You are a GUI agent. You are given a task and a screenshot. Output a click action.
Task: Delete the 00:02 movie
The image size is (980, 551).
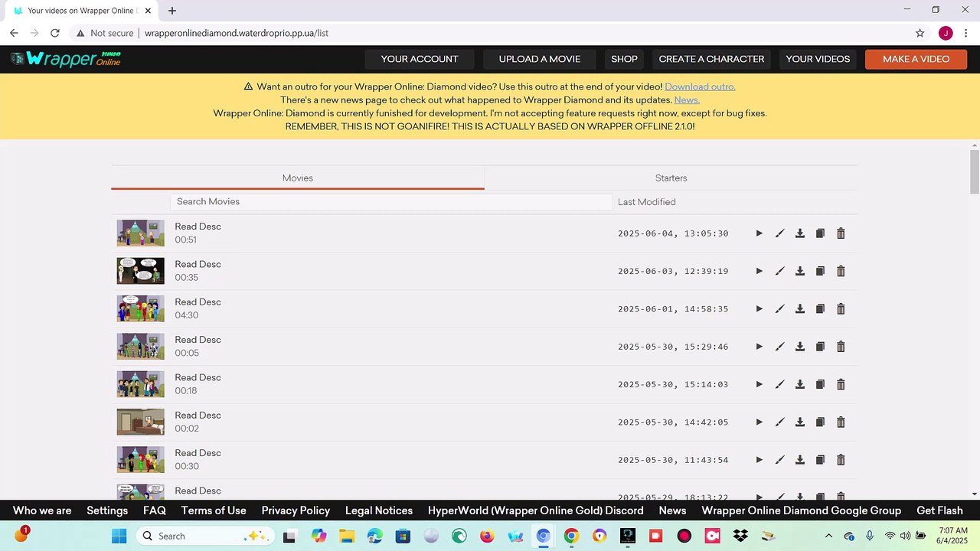click(x=841, y=422)
